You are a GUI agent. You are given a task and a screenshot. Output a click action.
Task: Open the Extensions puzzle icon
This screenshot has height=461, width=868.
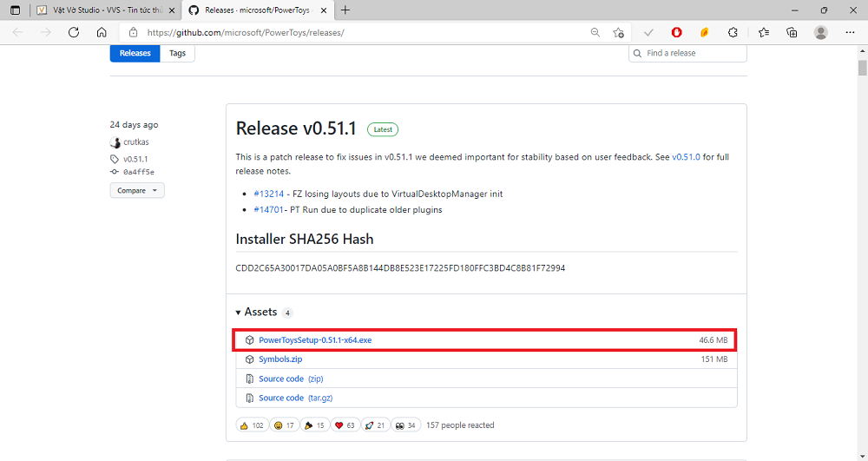(733, 33)
